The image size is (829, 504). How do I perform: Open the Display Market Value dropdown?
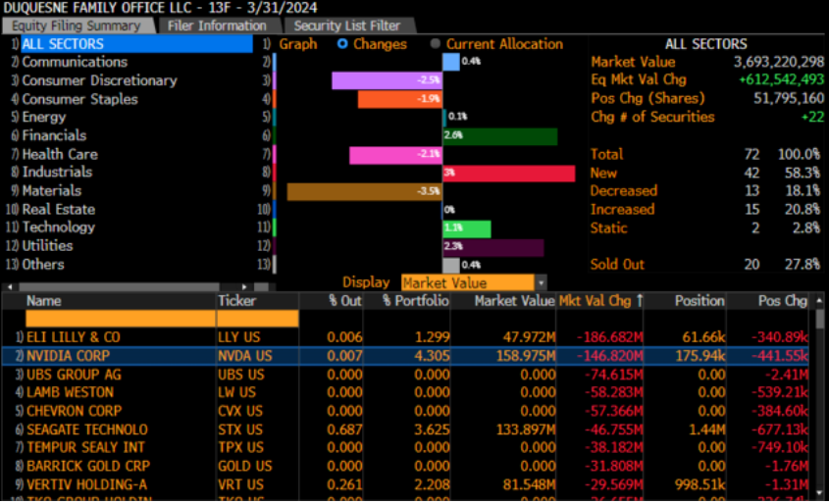coord(467,282)
